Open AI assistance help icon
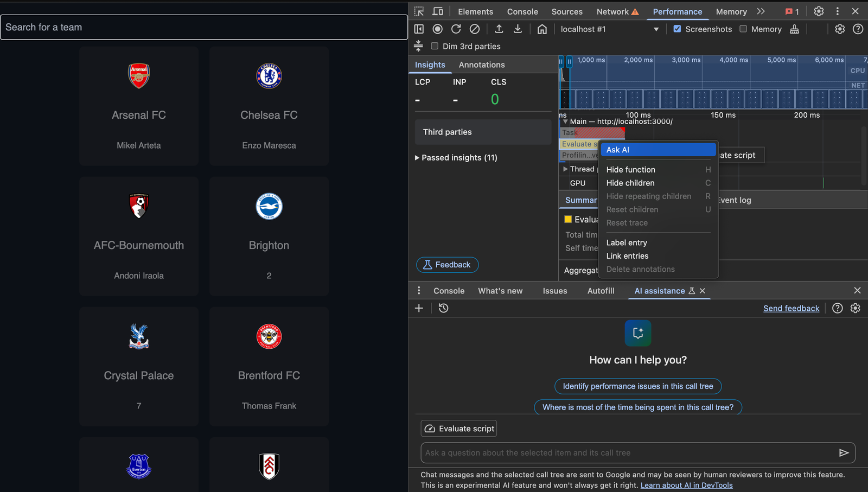 point(838,308)
